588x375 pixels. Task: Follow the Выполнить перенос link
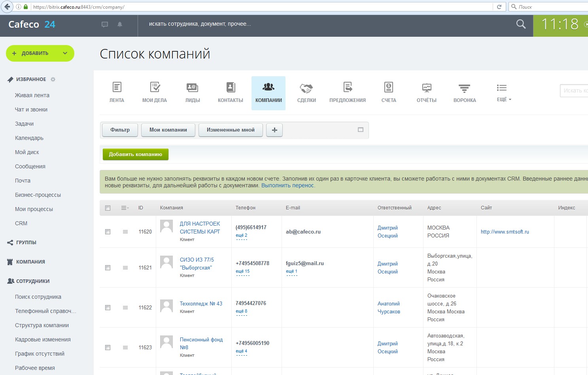click(287, 185)
